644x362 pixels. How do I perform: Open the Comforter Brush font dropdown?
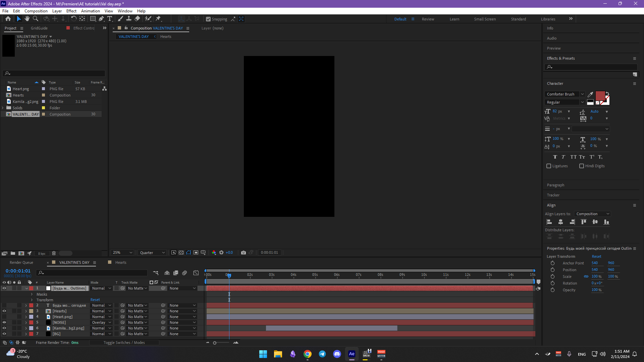coord(583,94)
